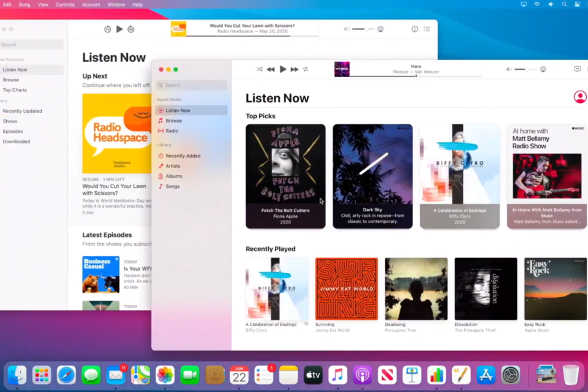This screenshot has width=588, height=392.
Task: Open the lyrics panel in Music toolbar
Action: pos(577,69)
